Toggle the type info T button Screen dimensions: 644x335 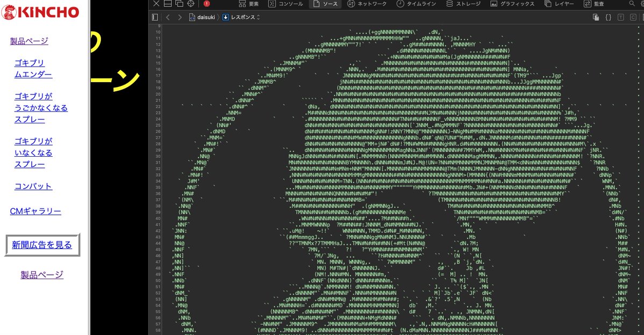621,17
